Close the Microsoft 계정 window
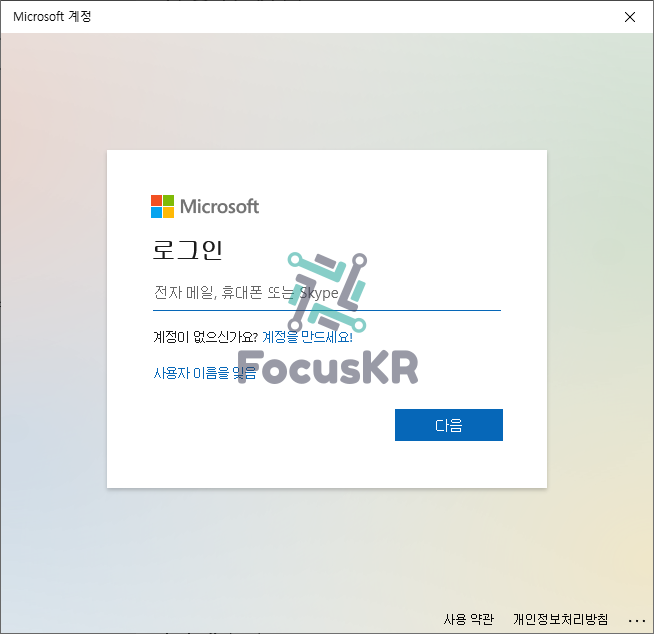Image resolution: width=654 pixels, height=634 pixels. pos(630,17)
